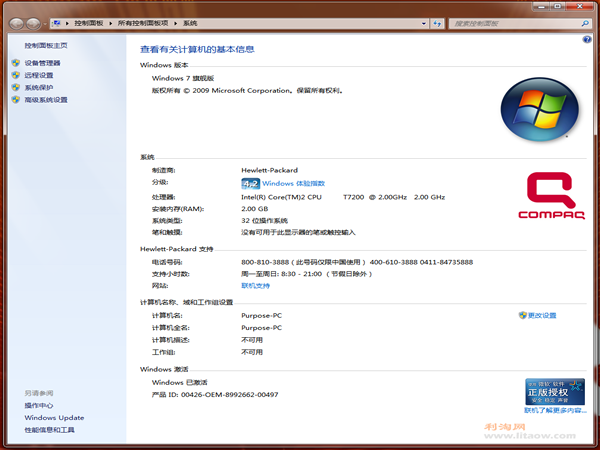Click shield icon beside 远程设置

point(16,75)
